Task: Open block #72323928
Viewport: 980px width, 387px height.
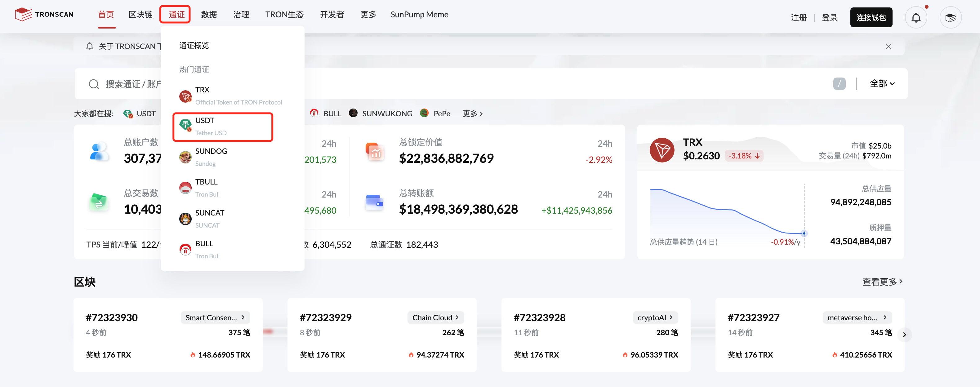Action: point(540,318)
